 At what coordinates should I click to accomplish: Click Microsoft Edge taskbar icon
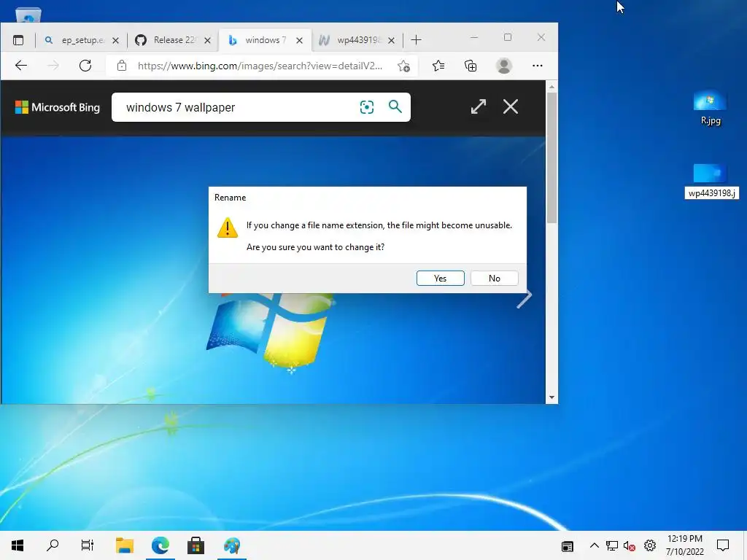click(160, 545)
